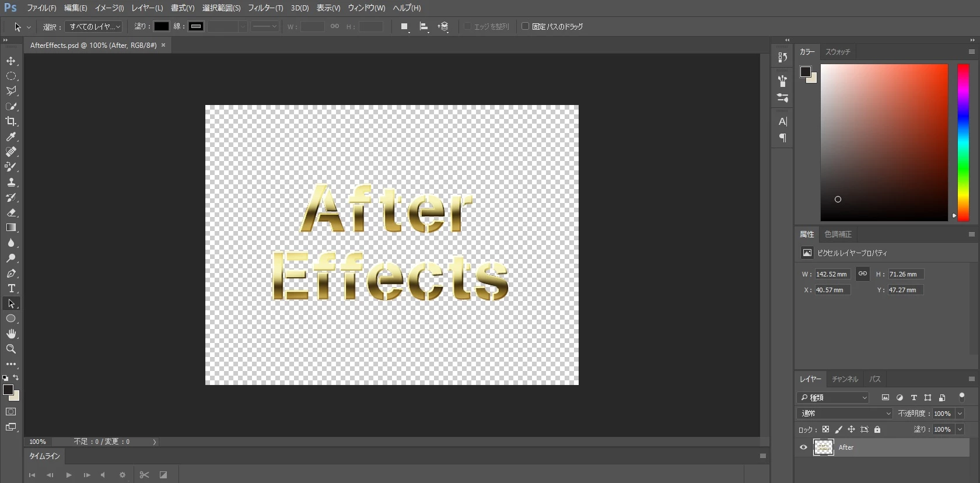Close the AfterEffects.psd document tab
Image resolution: width=980 pixels, height=483 pixels.
(x=163, y=45)
